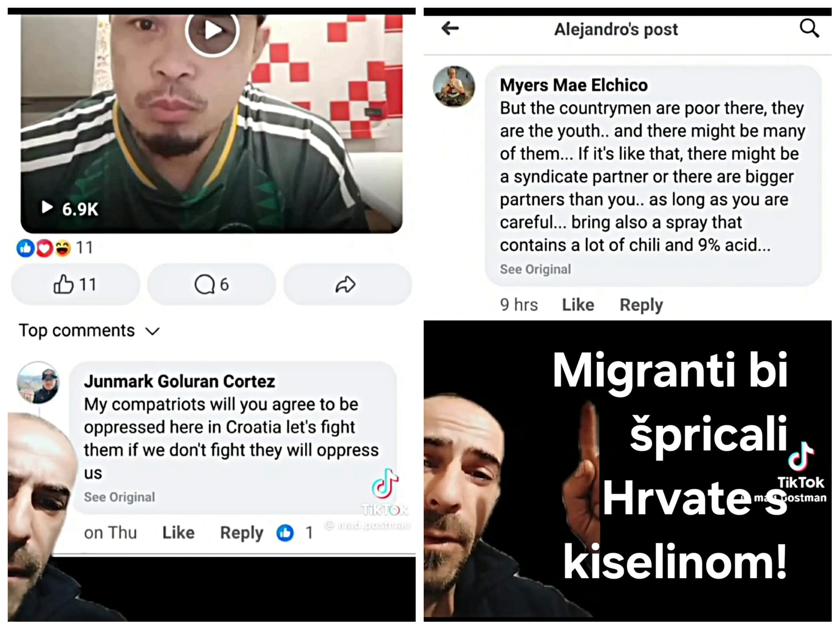Click the back arrow on Alejandro's post

pyautogui.click(x=450, y=28)
